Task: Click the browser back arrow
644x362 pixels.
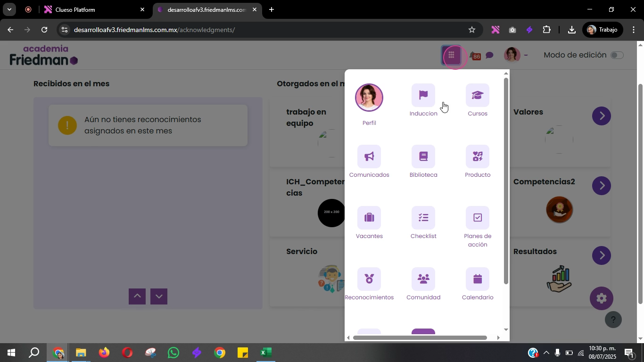Action: click(x=10, y=30)
